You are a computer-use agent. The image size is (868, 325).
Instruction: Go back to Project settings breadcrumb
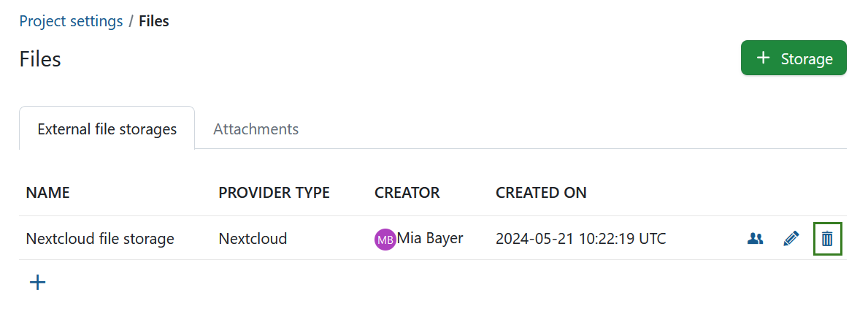(x=71, y=21)
